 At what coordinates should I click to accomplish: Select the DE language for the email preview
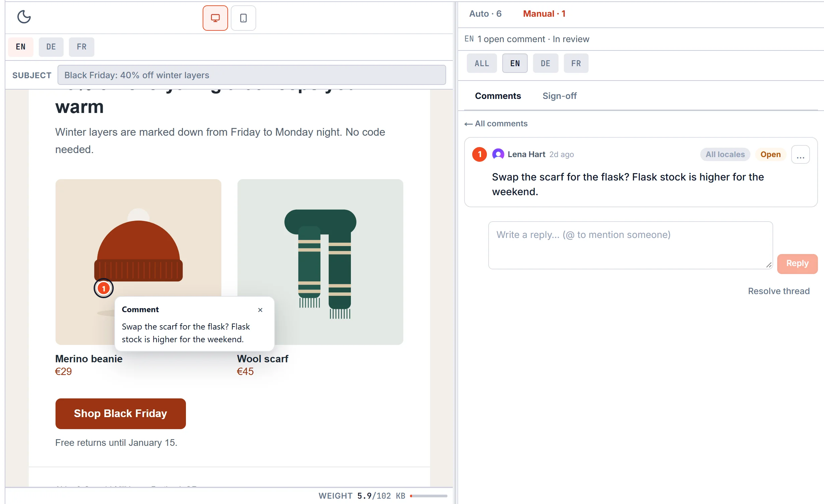click(51, 47)
